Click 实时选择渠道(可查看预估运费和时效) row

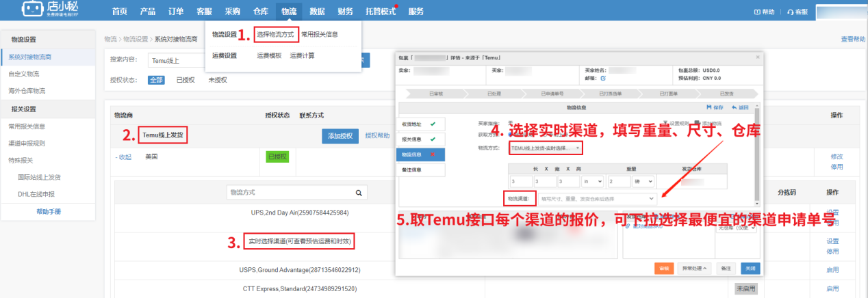(301, 241)
